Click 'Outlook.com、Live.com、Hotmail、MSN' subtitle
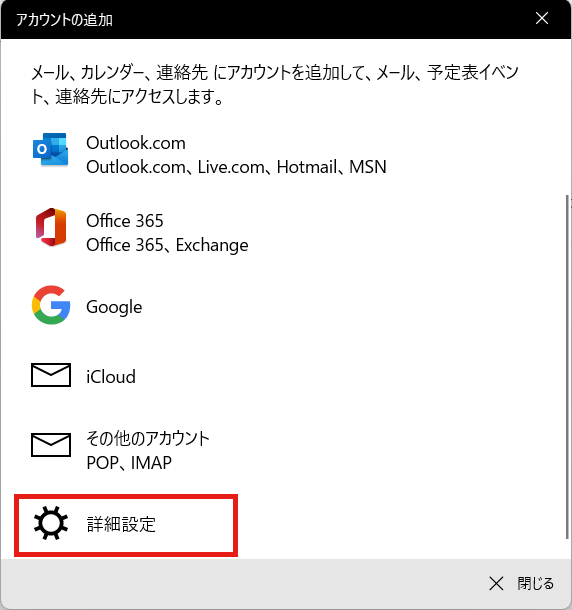Viewport: 572px width, 610px height. (x=236, y=167)
